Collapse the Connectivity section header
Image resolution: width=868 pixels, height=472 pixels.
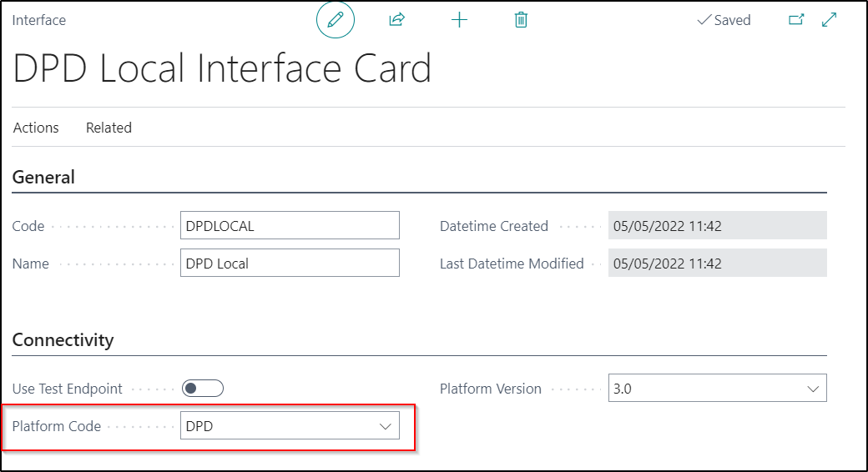(63, 339)
